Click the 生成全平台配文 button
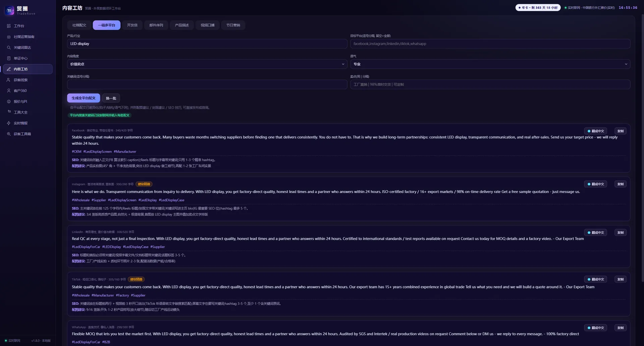Viewport: 644px width, 346px height. click(x=84, y=98)
